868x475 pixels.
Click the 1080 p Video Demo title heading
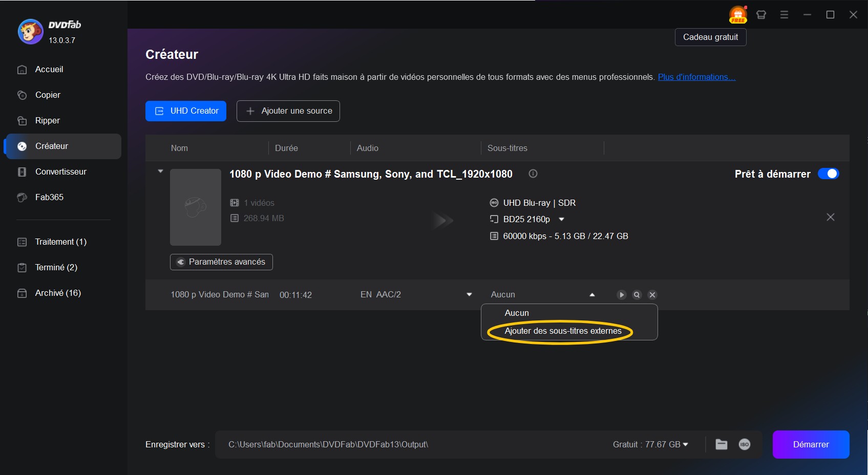tap(371, 174)
